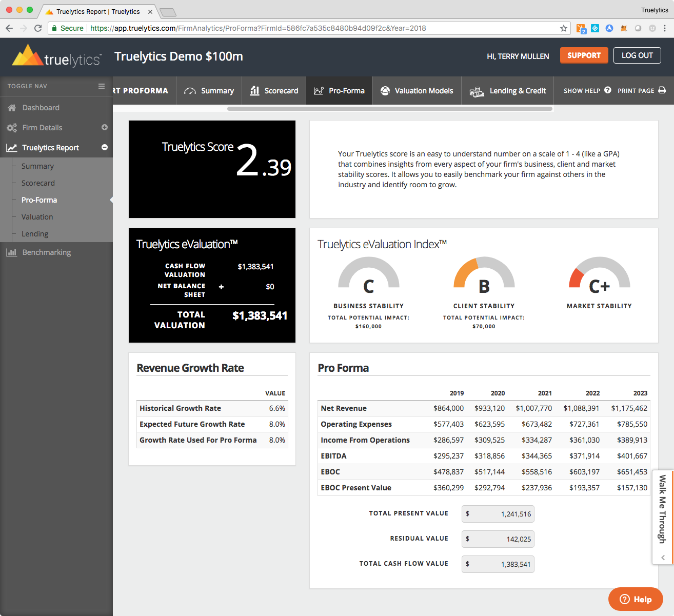
Task: Select the Pro-Forma tab
Action: pos(340,91)
